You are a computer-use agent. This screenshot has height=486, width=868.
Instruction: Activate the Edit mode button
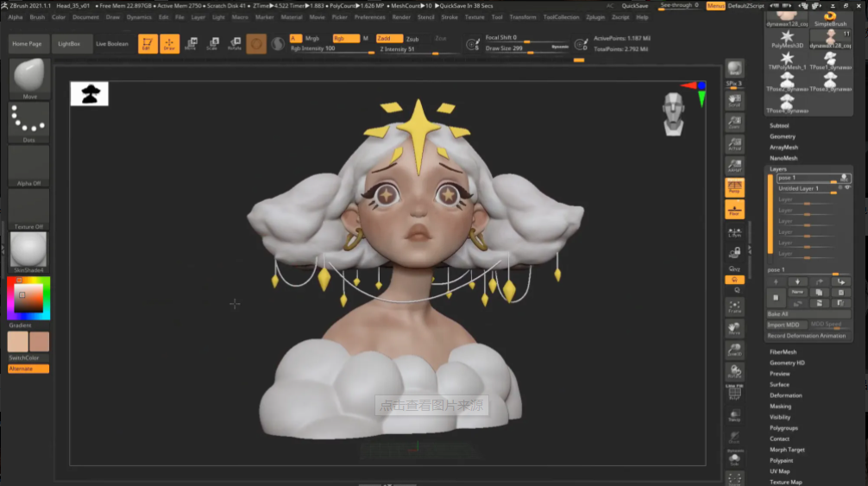148,44
